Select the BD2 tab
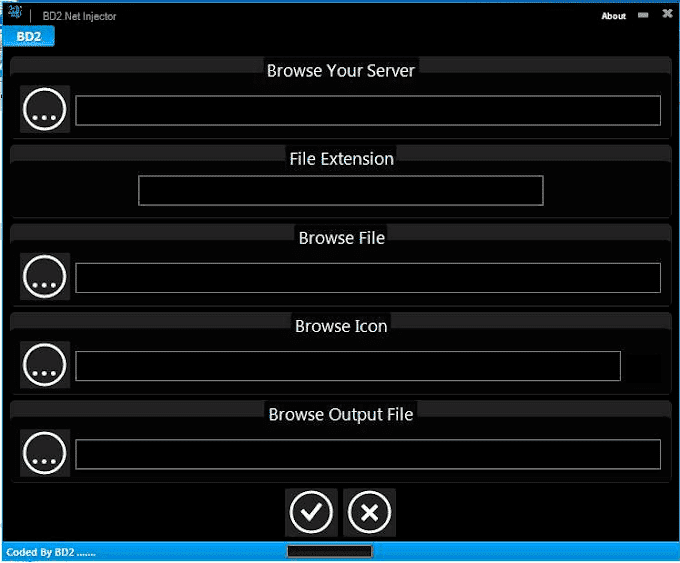This screenshot has height=563, width=680. click(29, 36)
